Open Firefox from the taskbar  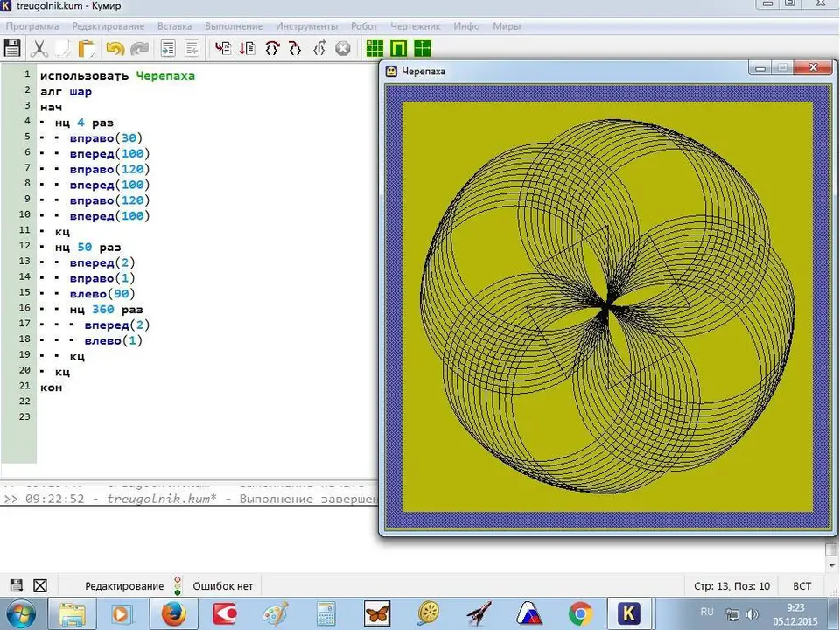[x=173, y=614]
